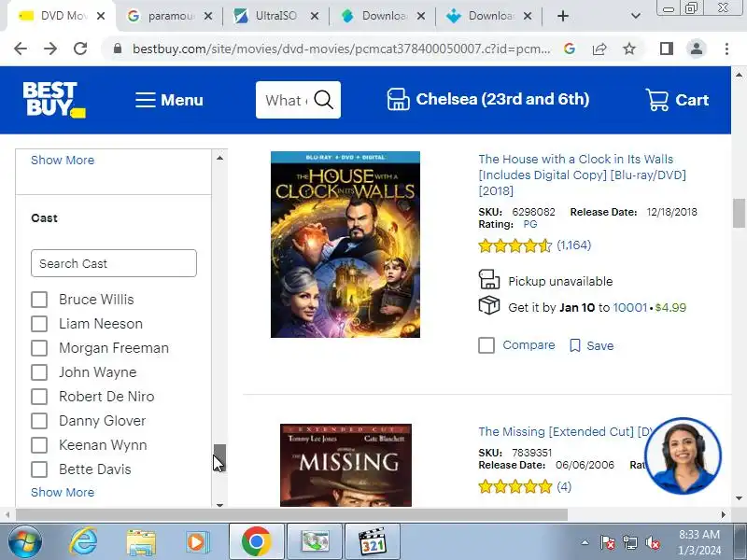The image size is (747, 560).
Task: Open The Missing [Extended Cut] title link
Action: coord(564,431)
